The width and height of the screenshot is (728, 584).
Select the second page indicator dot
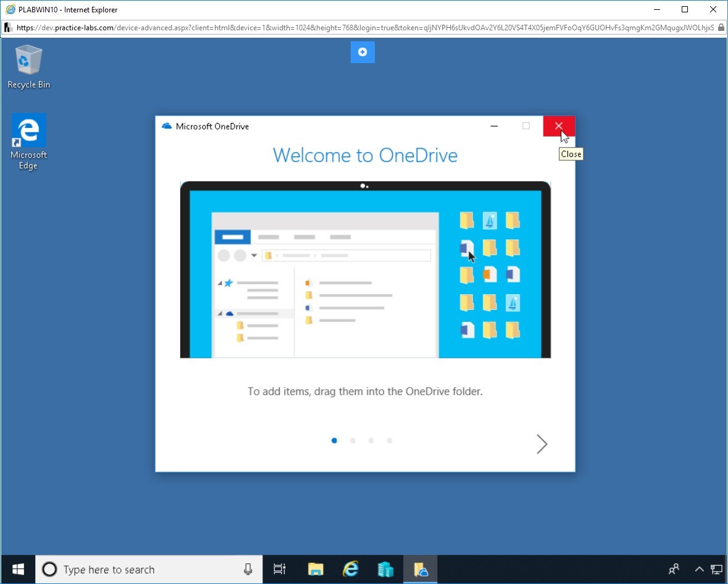pyautogui.click(x=353, y=441)
